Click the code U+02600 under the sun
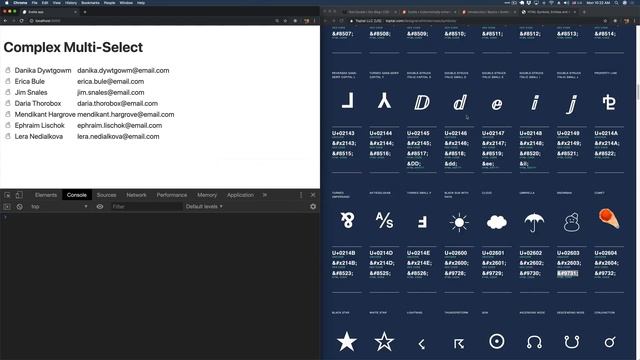 (456, 253)
